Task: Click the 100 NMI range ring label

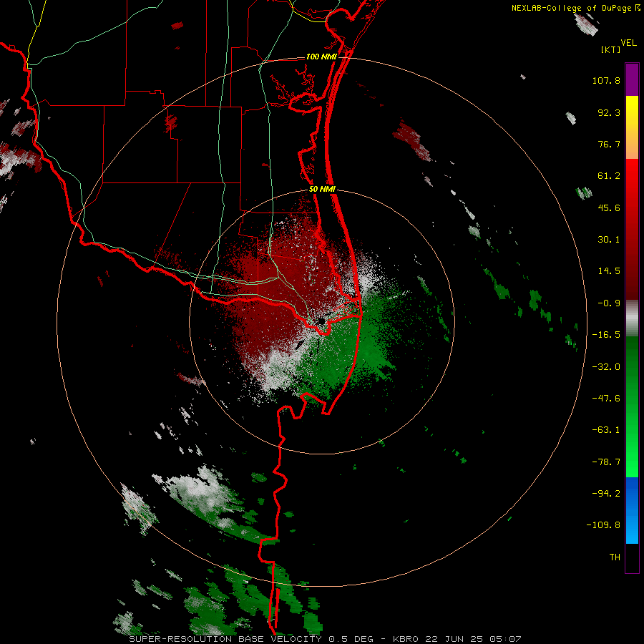Action: click(x=321, y=57)
